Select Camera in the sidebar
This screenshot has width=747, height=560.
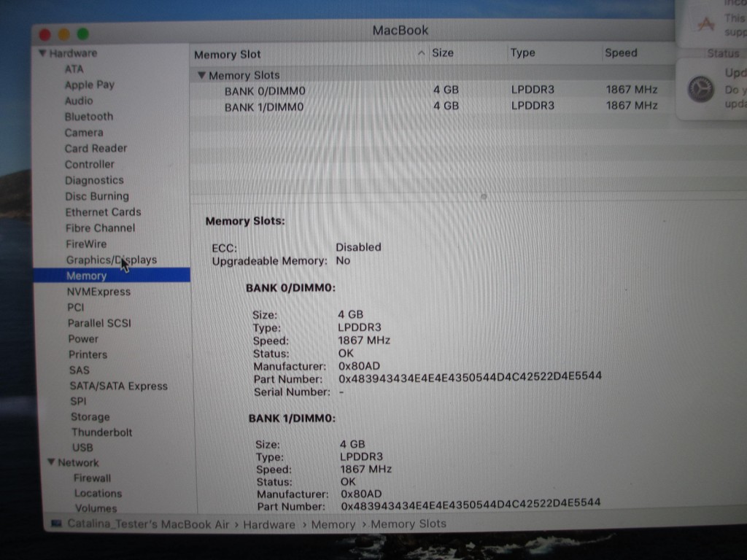coord(84,133)
